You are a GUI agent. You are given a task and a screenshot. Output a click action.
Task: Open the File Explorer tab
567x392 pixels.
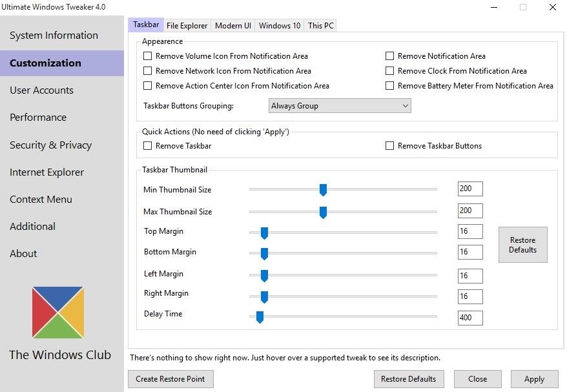click(x=187, y=26)
